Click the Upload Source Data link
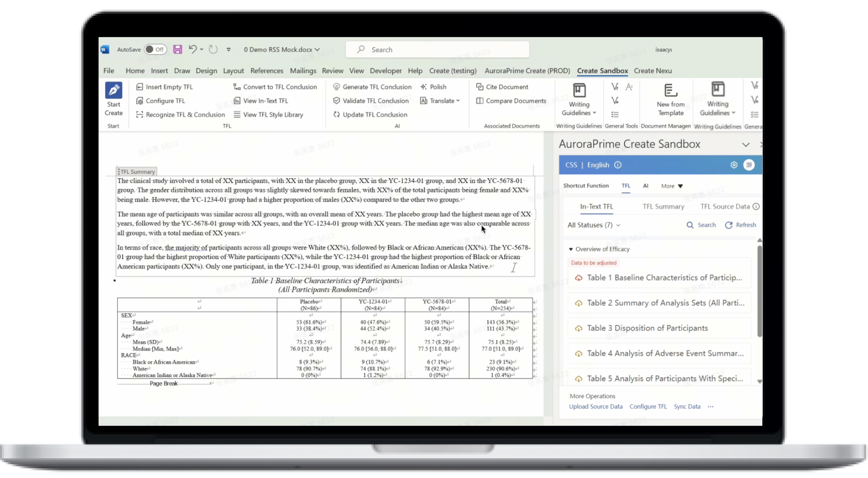This screenshot has height=478, width=868. [x=596, y=407]
